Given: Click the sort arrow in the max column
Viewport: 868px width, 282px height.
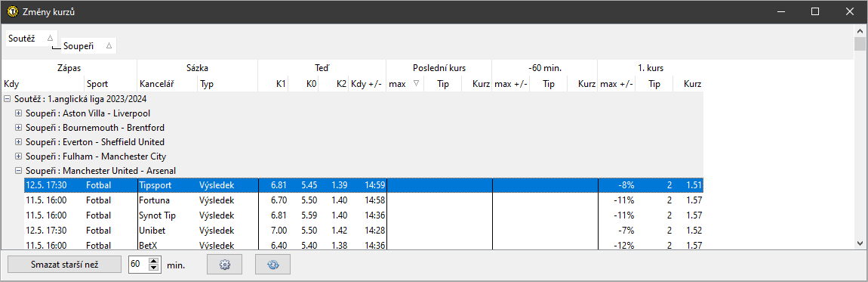Looking at the screenshot, I should coord(417,84).
